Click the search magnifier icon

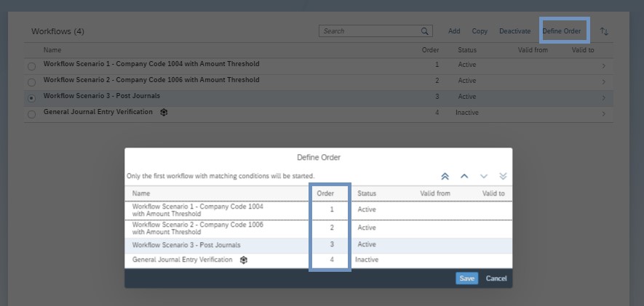(425, 31)
